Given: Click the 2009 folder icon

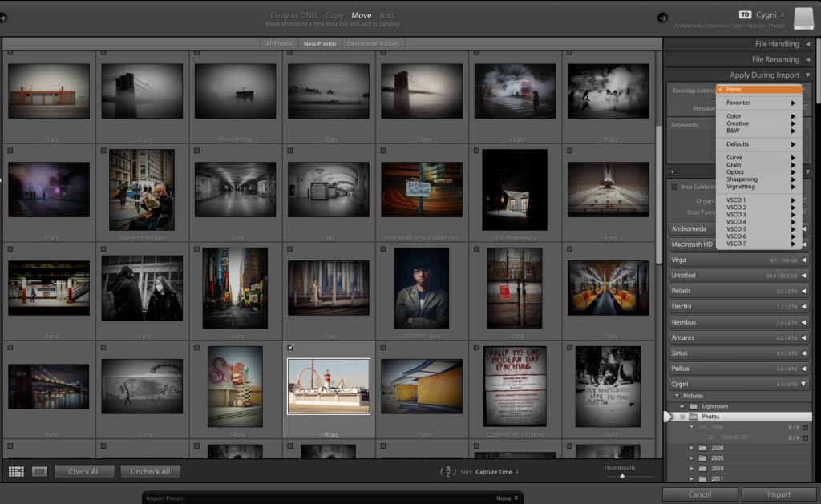Looking at the screenshot, I should 702,458.
